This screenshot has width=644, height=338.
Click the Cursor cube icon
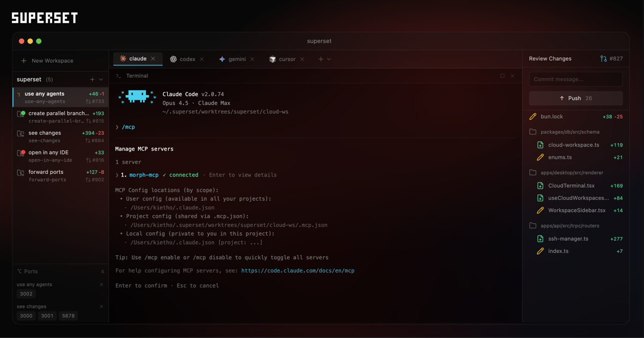point(272,59)
